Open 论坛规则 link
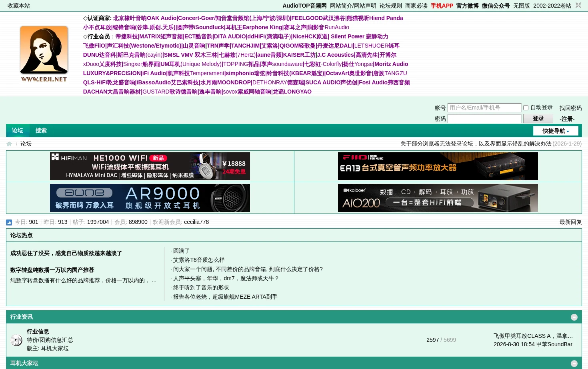 (391, 6)
